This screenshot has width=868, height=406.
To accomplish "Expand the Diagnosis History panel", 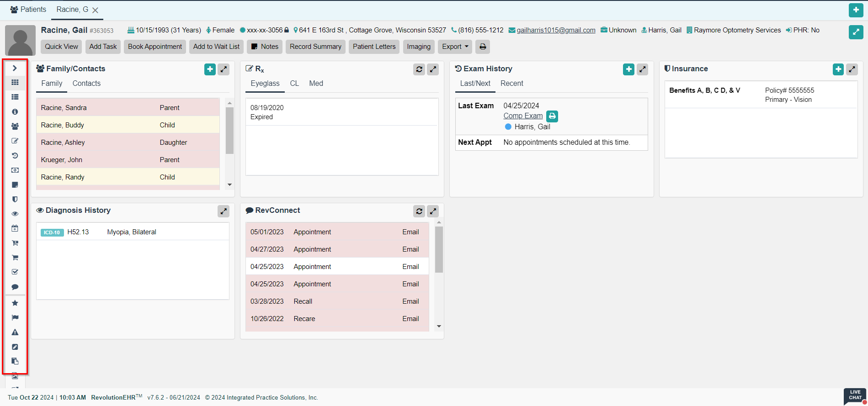I will pos(224,211).
